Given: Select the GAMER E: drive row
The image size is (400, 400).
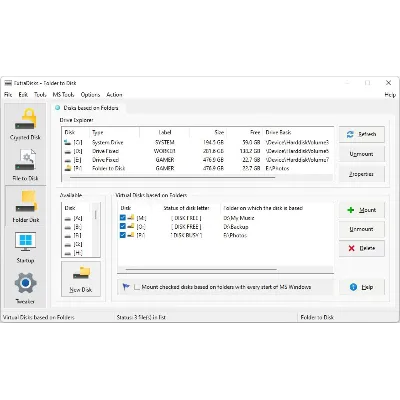Looking at the screenshot, I should coord(197,160).
